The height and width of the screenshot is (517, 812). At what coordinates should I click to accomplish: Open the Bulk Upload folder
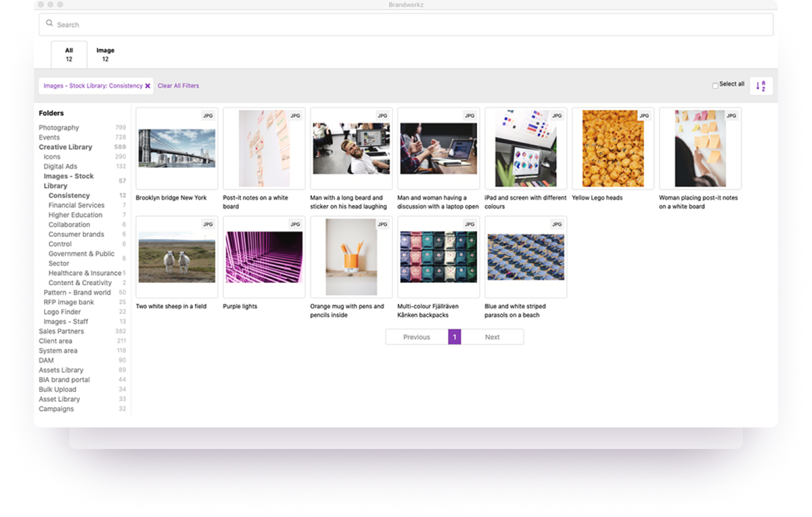pos(57,389)
